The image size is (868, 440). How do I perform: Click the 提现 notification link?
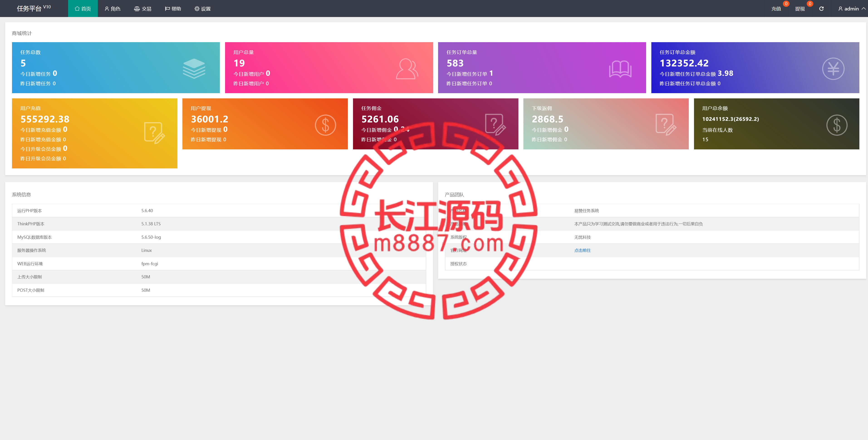(x=799, y=9)
